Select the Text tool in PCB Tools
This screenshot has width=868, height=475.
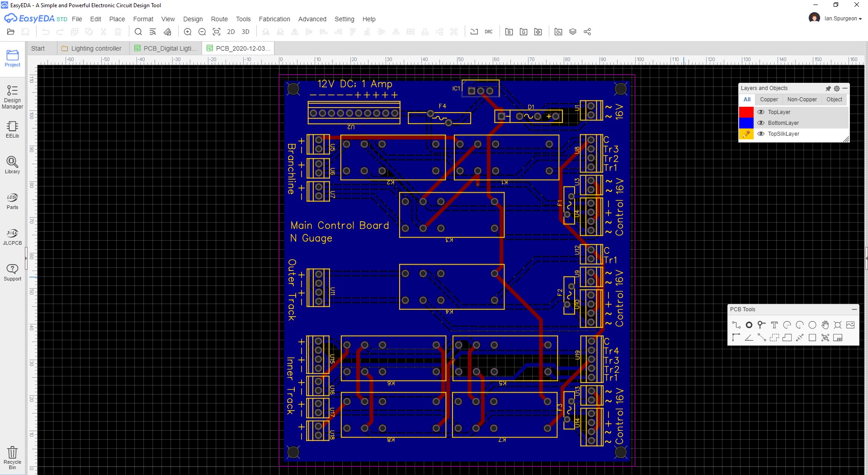pos(774,325)
